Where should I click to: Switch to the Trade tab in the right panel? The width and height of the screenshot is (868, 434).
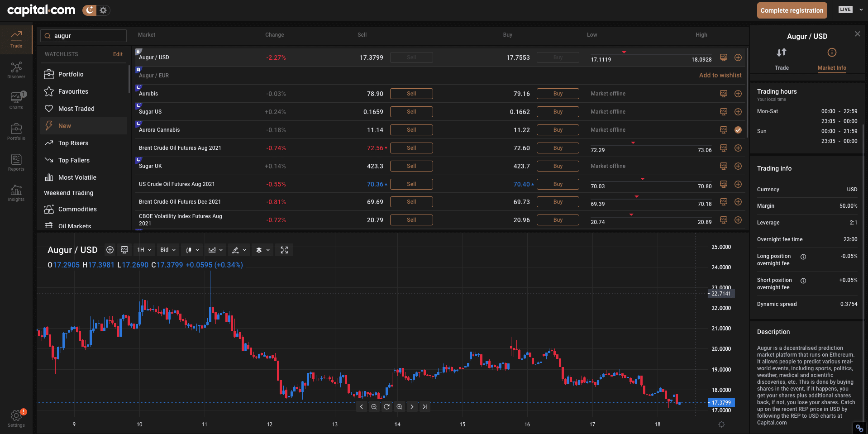tap(782, 59)
